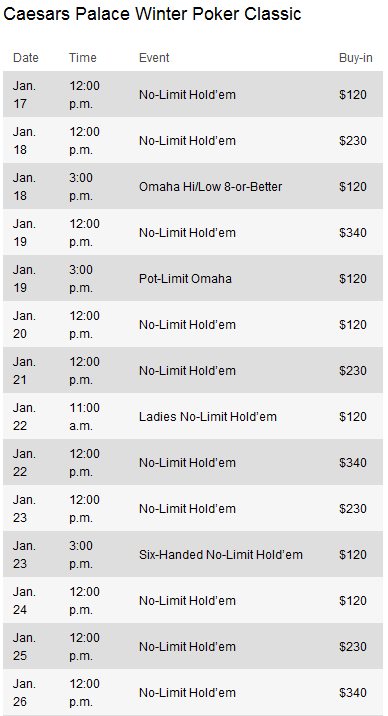
Task: Select the Six-Handed No-Limit Hold'em event
Action: click(x=220, y=555)
